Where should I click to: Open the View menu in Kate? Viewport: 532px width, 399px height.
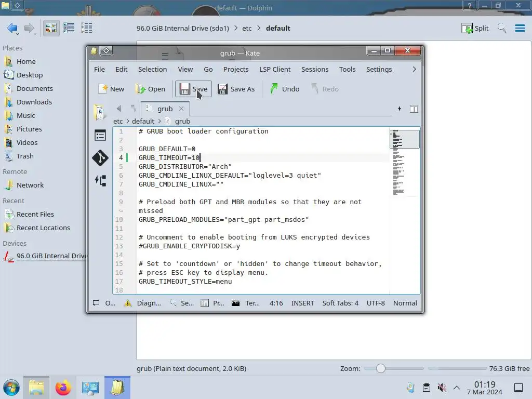(185, 69)
